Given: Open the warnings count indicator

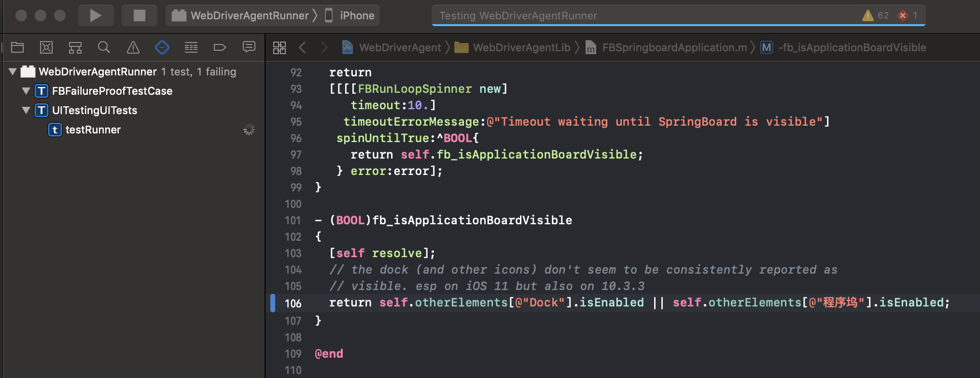Looking at the screenshot, I should (875, 15).
